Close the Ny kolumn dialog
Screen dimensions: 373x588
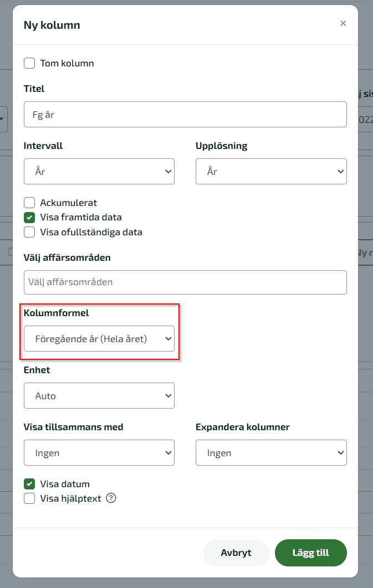coord(343,23)
